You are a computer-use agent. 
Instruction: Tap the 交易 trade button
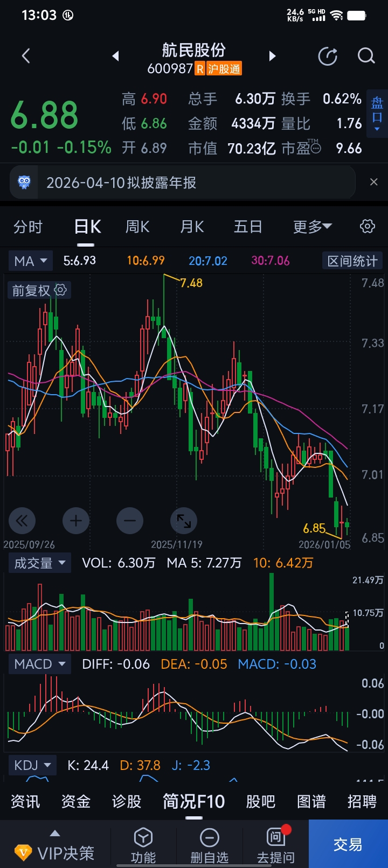coord(348,844)
